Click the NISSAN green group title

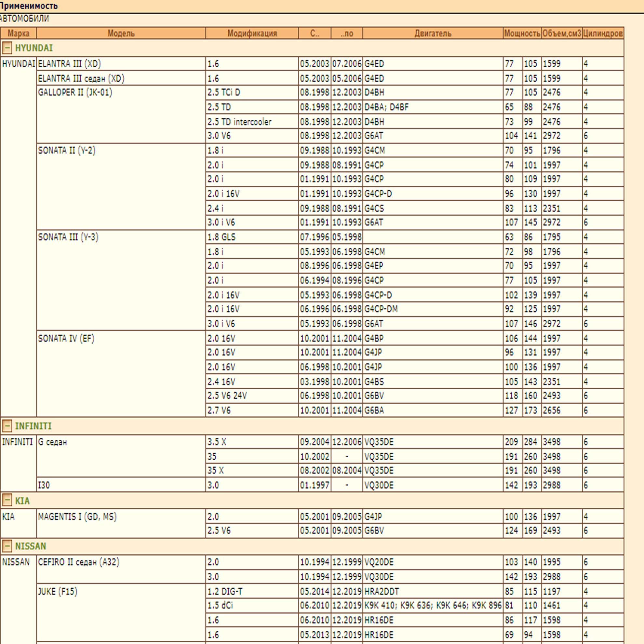tap(31, 546)
